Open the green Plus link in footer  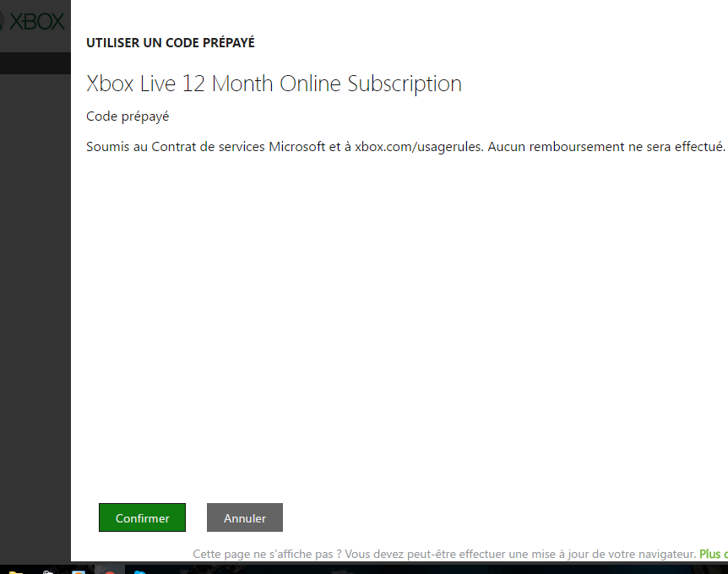pyautogui.click(x=713, y=554)
